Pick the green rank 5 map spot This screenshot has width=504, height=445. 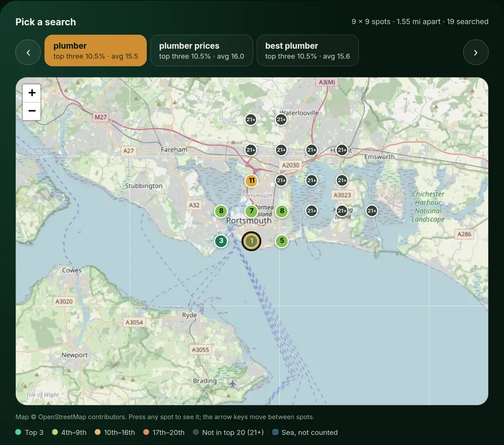(282, 240)
